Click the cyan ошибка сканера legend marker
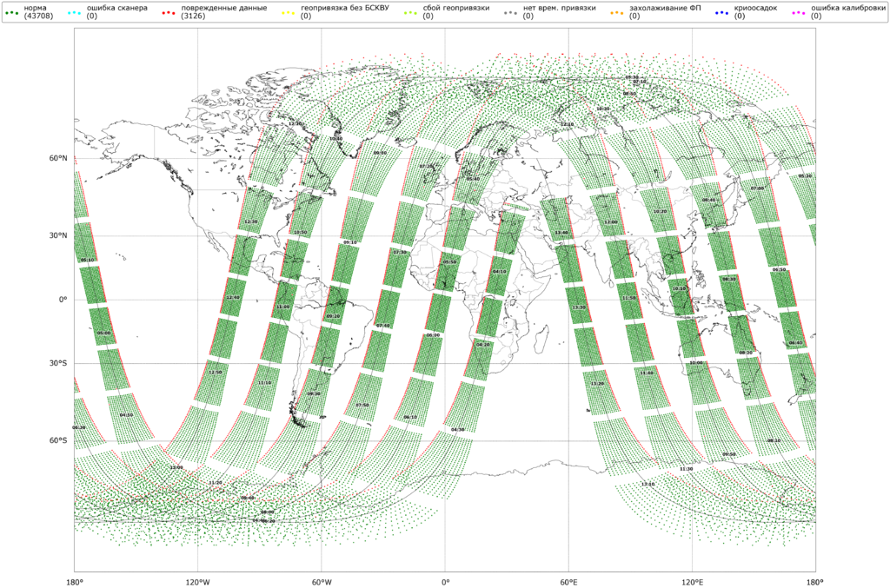 pyautogui.click(x=74, y=13)
